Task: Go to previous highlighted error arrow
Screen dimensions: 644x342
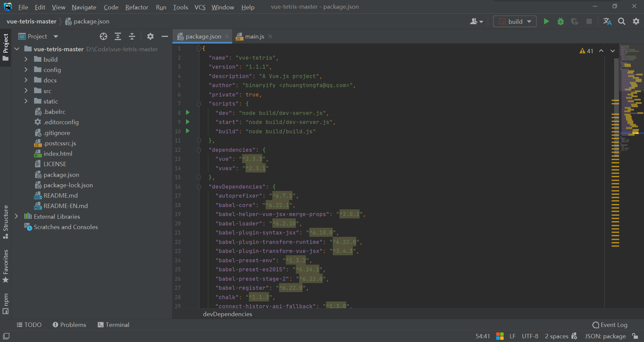Action: click(x=601, y=51)
